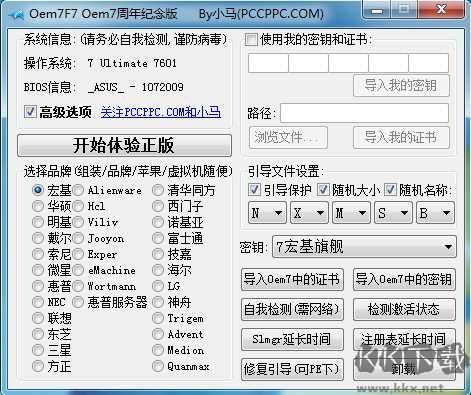
Task: Select the Wortmann radio button
Action: point(78,286)
